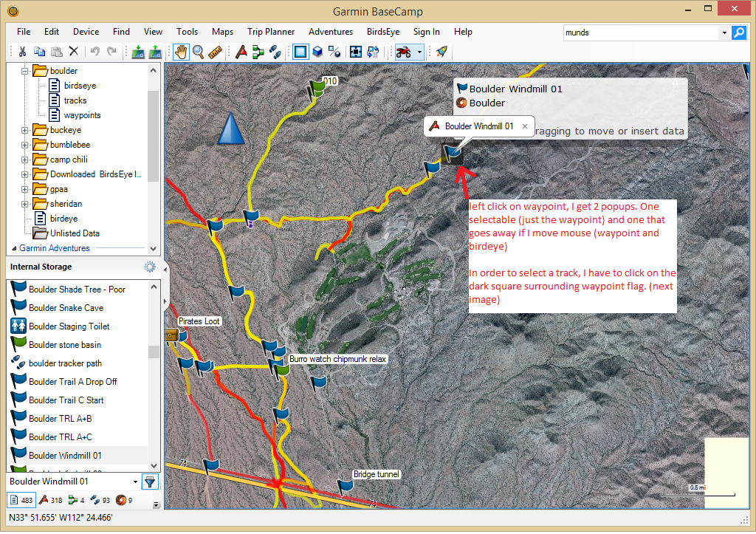The width and height of the screenshot is (756, 534).
Task: Click the New Route tool icon
Action: click(258, 52)
